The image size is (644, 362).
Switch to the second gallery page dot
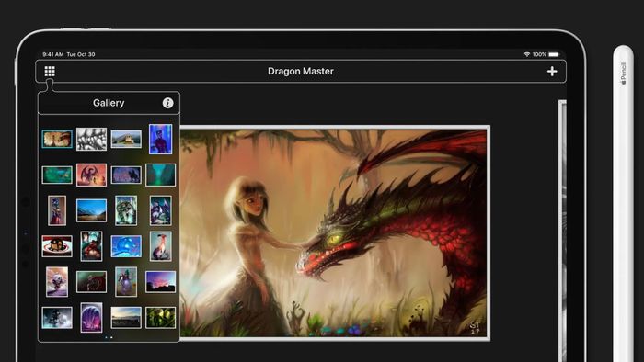pyautogui.click(x=111, y=337)
